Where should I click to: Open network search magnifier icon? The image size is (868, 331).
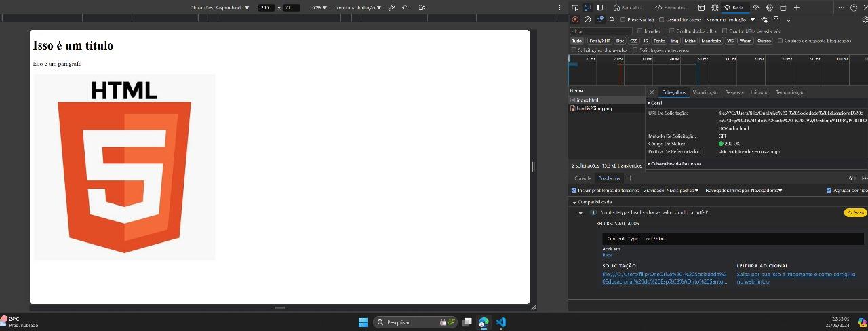pos(612,20)
